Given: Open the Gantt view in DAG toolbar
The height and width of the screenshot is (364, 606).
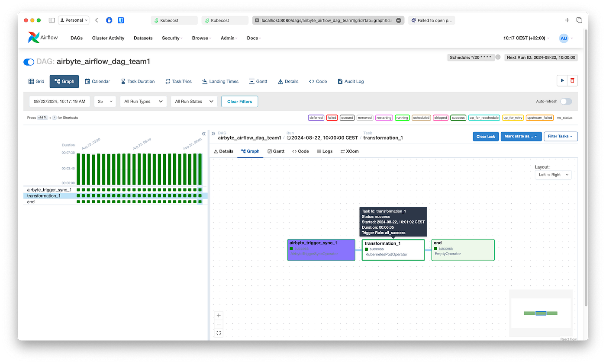Looking at the screenshot, I should pyautogui.click(x=258, y=81).
